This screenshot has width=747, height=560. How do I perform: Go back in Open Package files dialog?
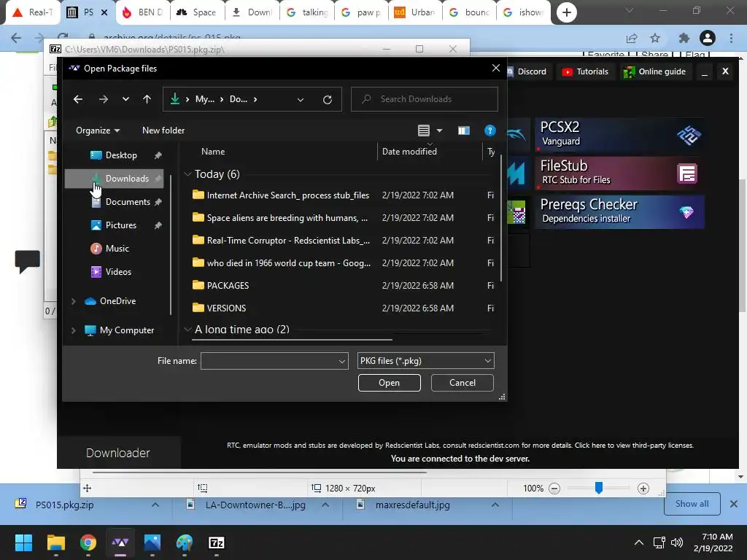click(78, 99)
